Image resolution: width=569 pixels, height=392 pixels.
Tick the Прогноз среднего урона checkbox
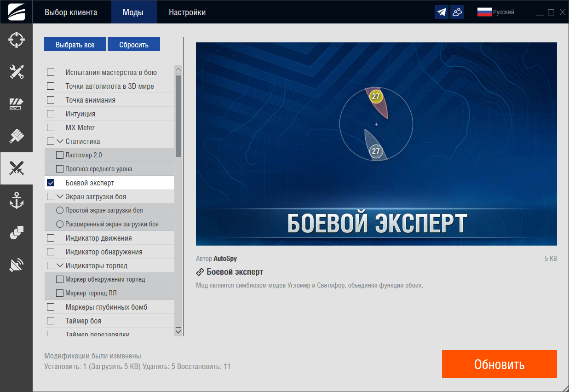point(60,169)
